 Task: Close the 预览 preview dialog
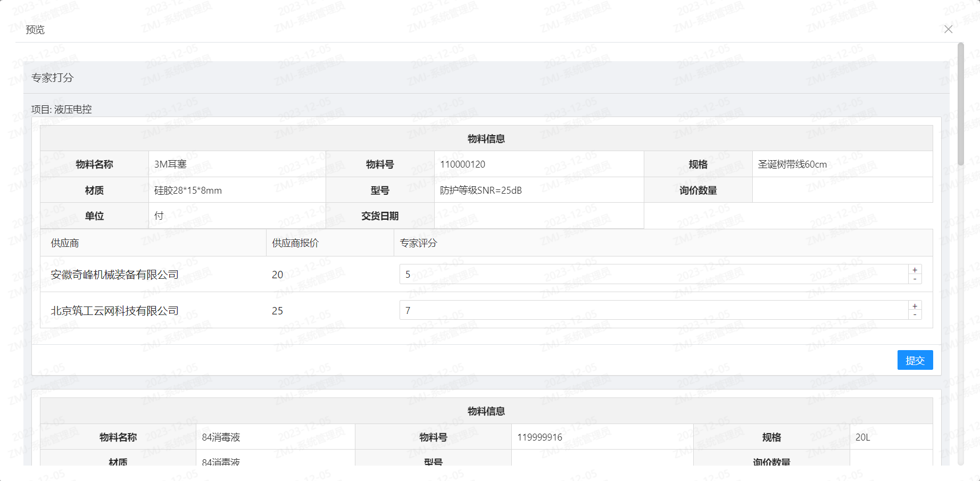pos(948,29)
